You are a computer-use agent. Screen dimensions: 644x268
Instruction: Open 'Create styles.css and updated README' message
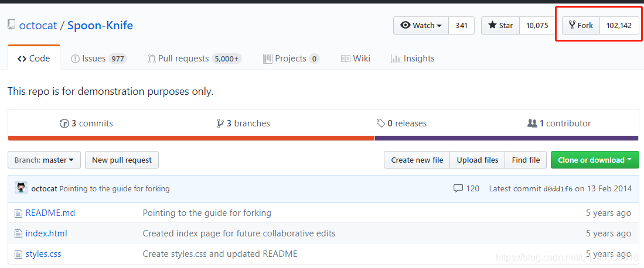(x=220, y=254)
